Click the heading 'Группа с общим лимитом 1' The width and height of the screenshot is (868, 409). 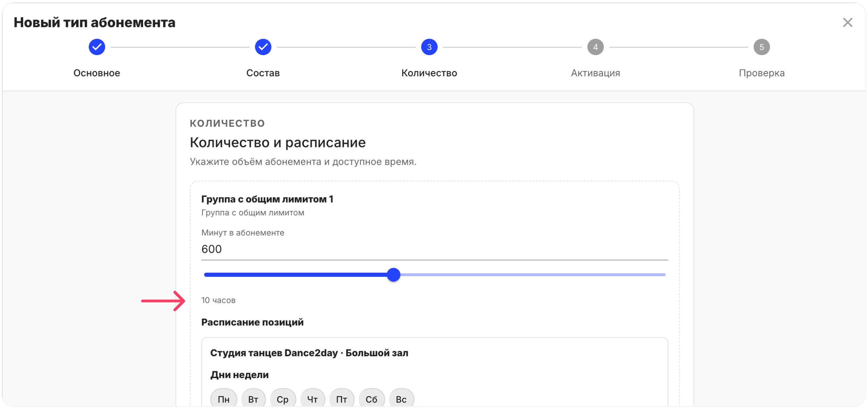click(x=267, y=199)
